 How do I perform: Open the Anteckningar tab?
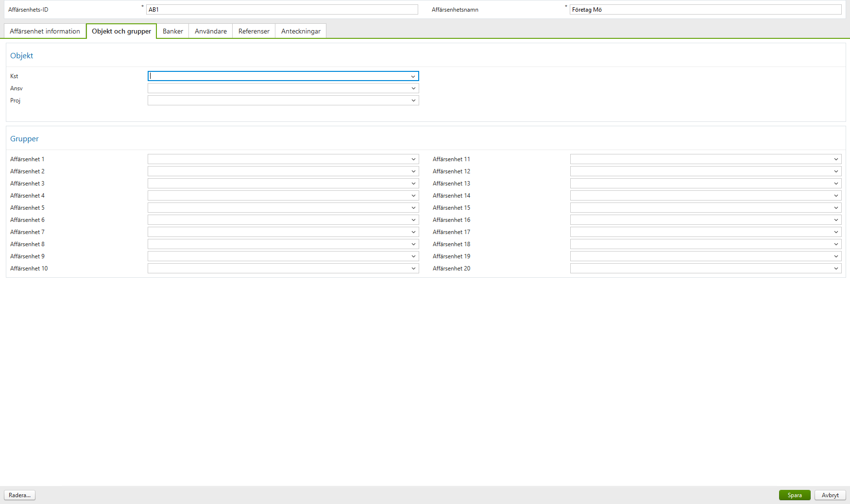(300, 31)
